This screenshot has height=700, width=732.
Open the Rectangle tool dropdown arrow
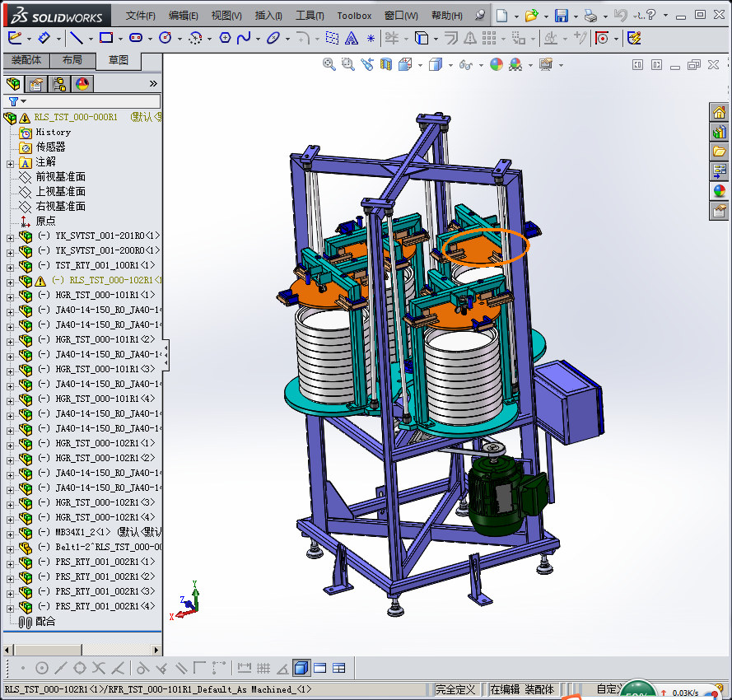pyautogui.click(x=120, y=39)
